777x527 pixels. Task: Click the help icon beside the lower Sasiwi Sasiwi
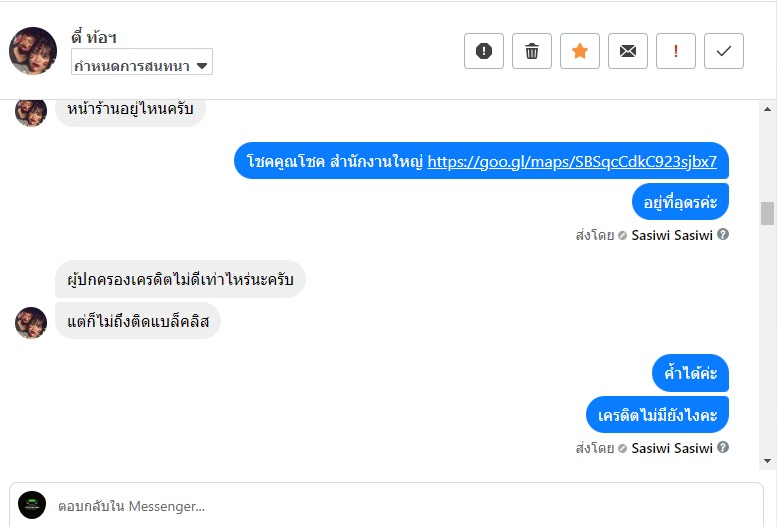tap(723, 448)
